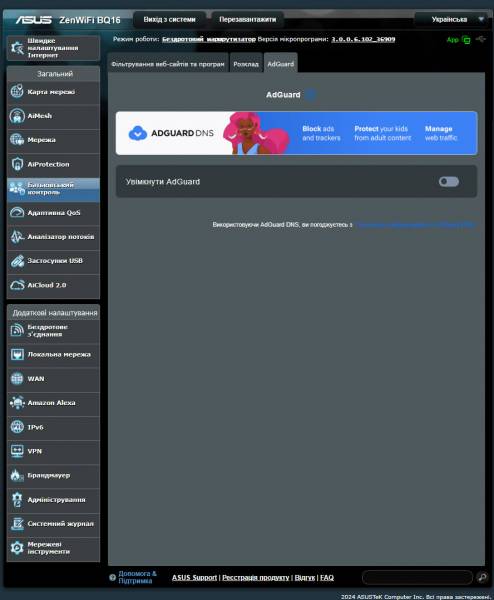Image resolution: width=494 pixels, height=600 pixels.
Task: Click the IPv6 globe icon
Action: point(17,427)
